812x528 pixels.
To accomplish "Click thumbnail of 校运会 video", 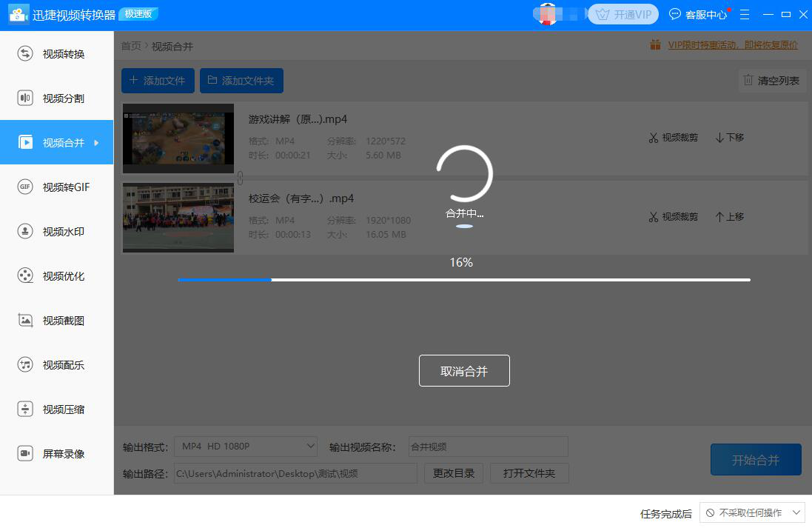I will pos(178,218).
